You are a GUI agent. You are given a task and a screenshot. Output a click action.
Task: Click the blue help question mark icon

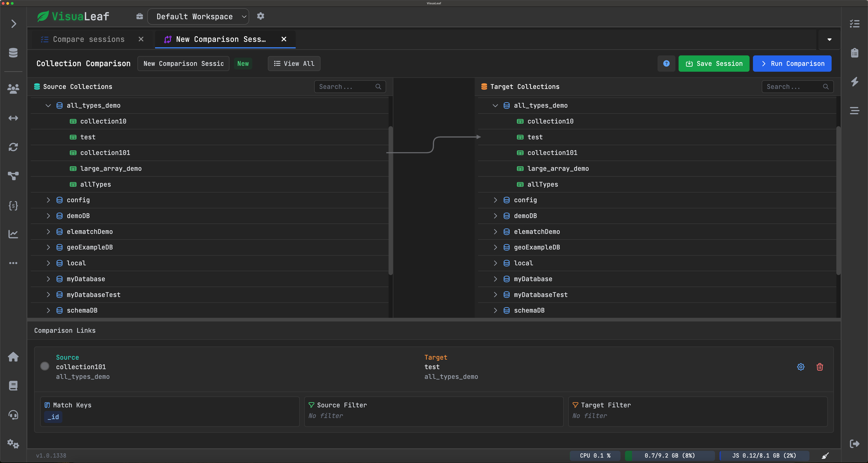(666, 64)
